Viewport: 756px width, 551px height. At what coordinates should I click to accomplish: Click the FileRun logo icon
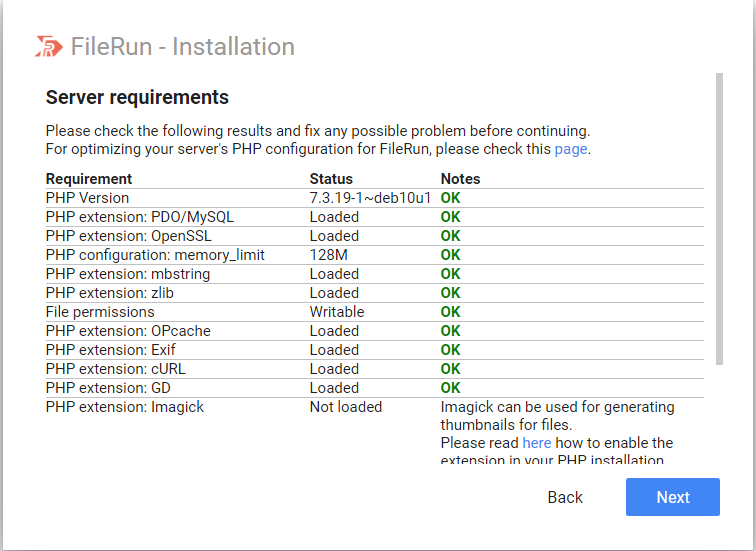tap(49, 46)
